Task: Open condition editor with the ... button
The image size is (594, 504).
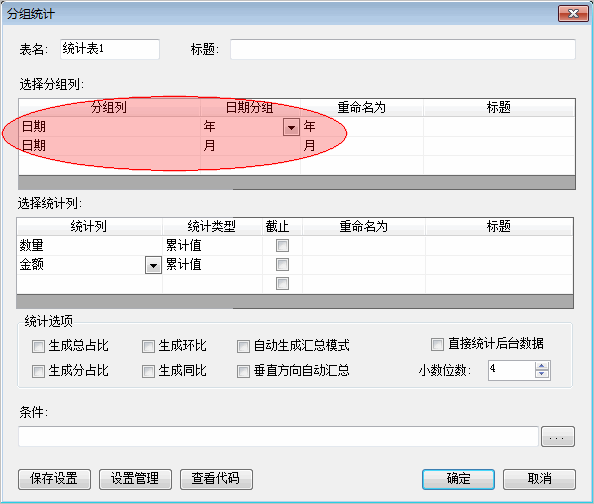Action: point(558,437)
